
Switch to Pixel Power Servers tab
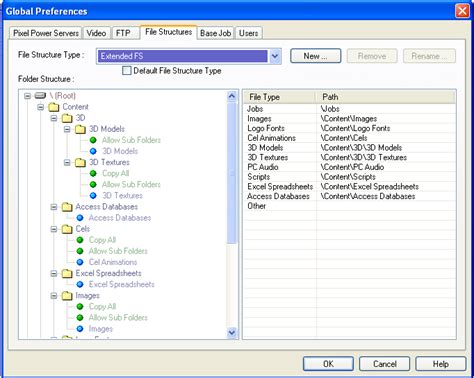click(x=46, y=33)
